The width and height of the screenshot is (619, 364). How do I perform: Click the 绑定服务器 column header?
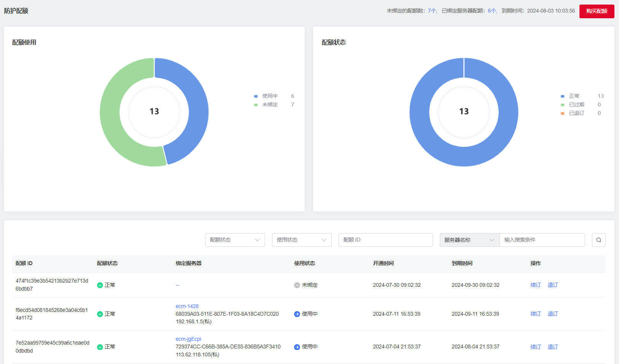point(189,263)
